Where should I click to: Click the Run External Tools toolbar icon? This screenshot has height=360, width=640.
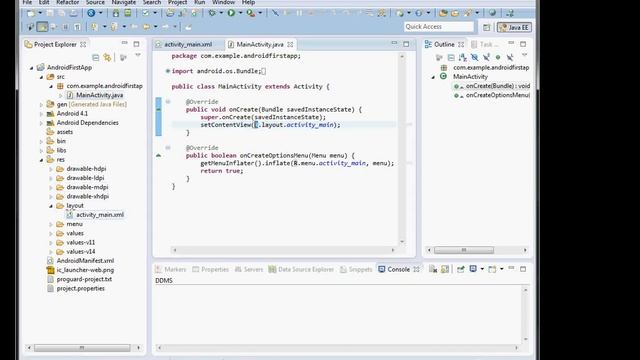point(251,13)
